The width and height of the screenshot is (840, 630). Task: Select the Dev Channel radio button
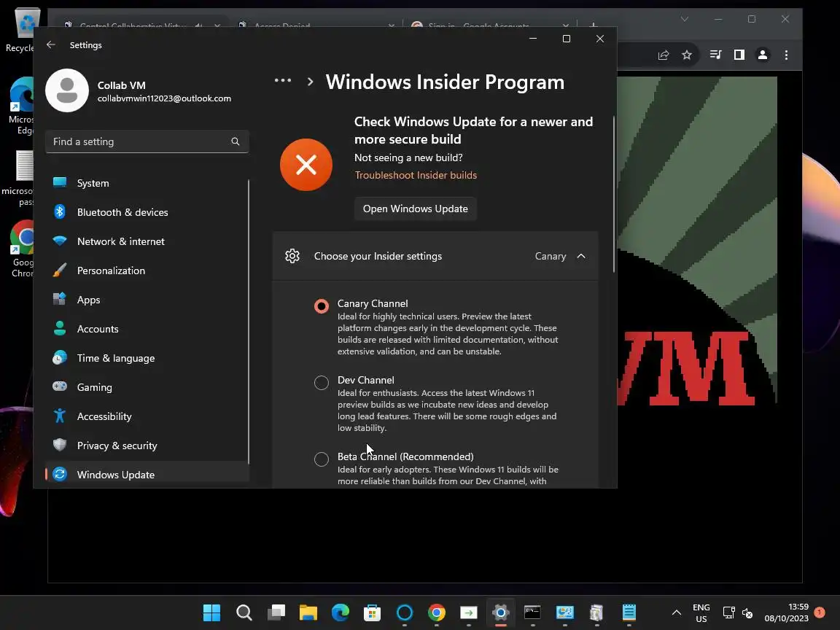tap(322, 383)
